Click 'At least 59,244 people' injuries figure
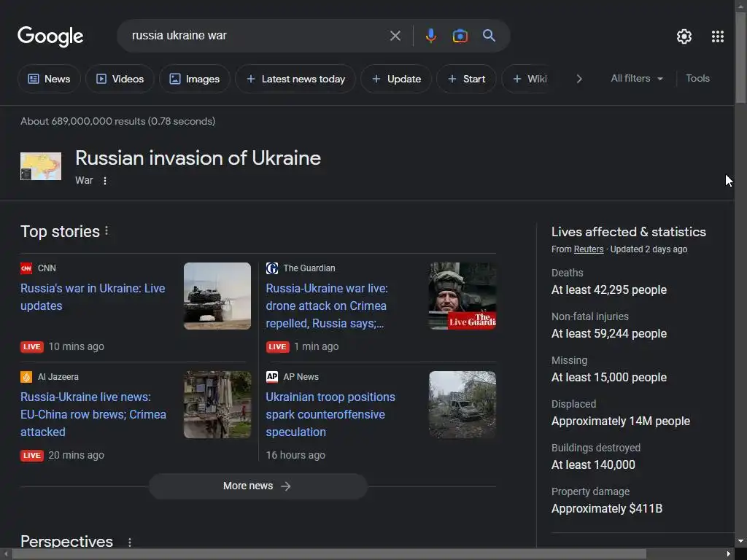 [609, 334]
